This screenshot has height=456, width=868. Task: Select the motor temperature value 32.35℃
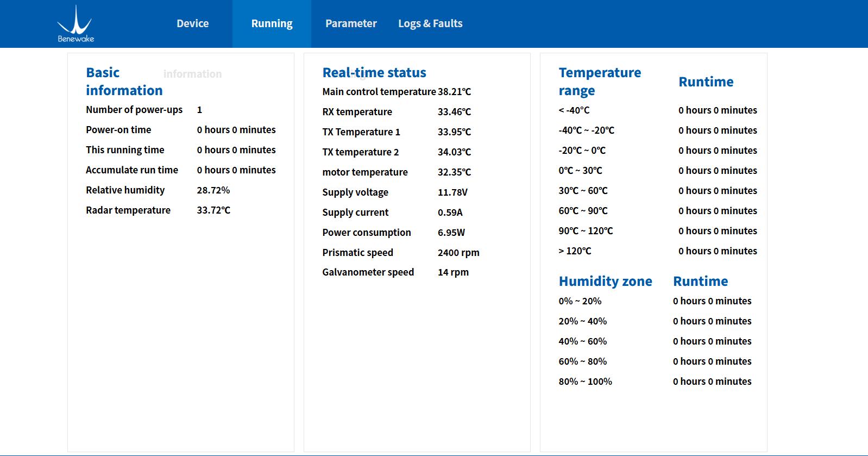click(x=455, y=172)
